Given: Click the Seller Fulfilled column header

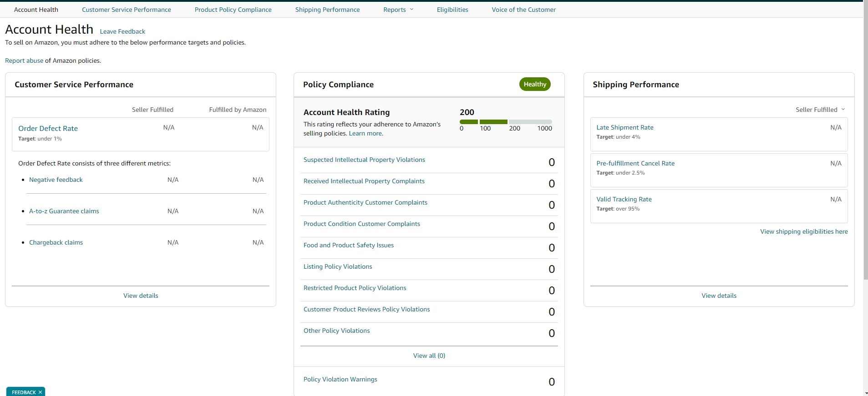Looking at the screenshot, I should pyautogui.click(x=152, y=110).
